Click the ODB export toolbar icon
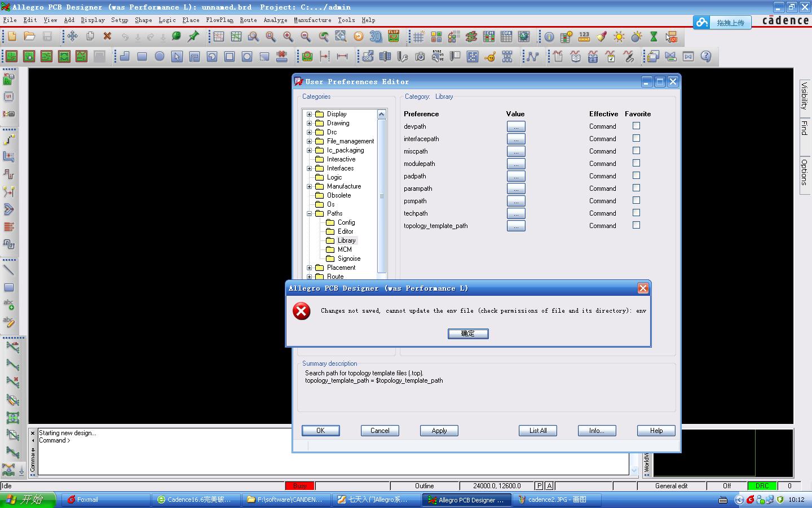The width and height of the screenshot is (812, 508). pos(368,56)
